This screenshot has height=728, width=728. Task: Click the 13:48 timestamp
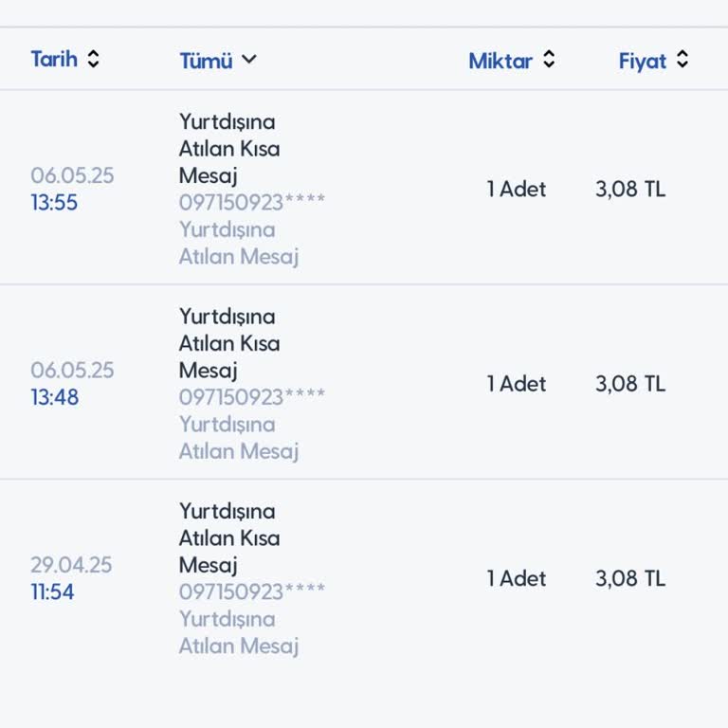coord(54,397)
